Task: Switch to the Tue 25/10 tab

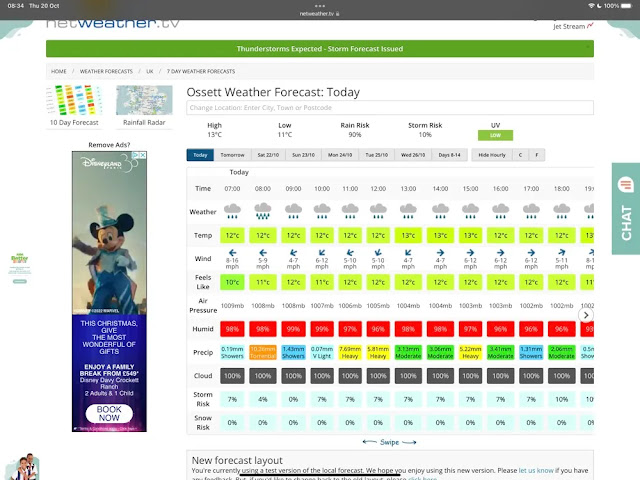Action: [376, 155]
